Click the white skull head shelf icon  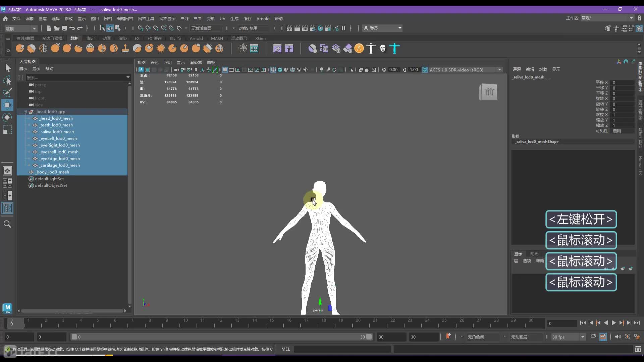pos(383,49)
